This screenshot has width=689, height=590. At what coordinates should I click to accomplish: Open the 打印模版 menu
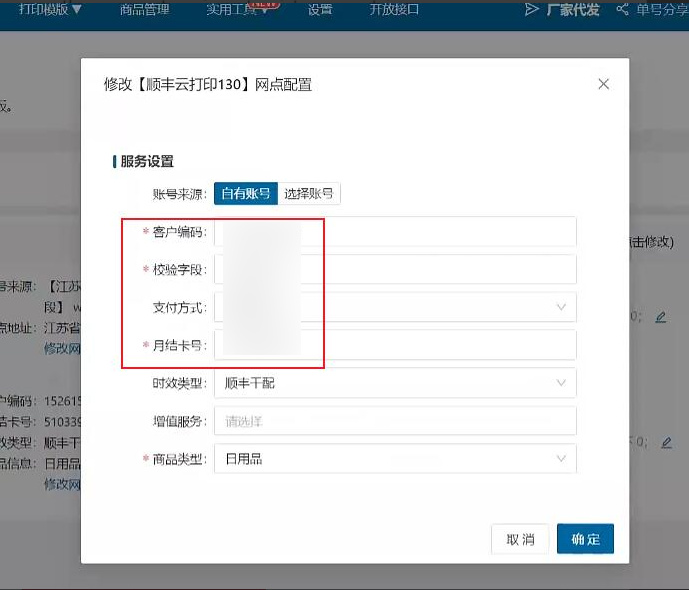click(50, 9)
